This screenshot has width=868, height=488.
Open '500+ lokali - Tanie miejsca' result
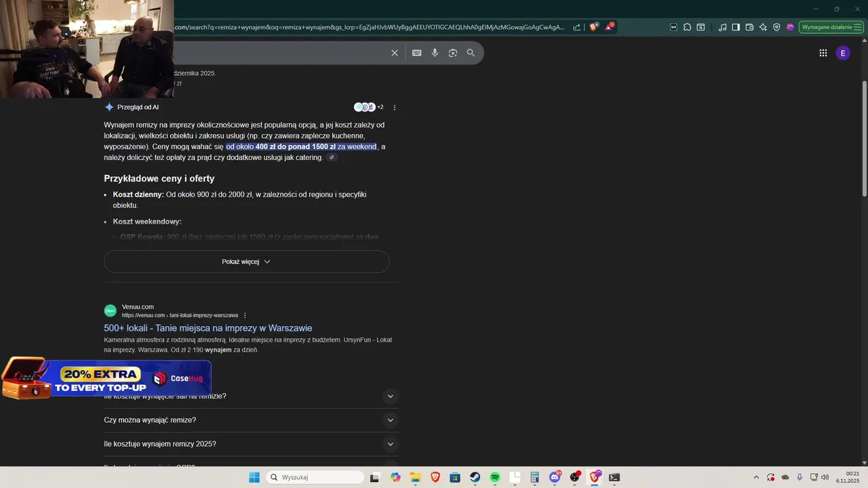point(208,328)
